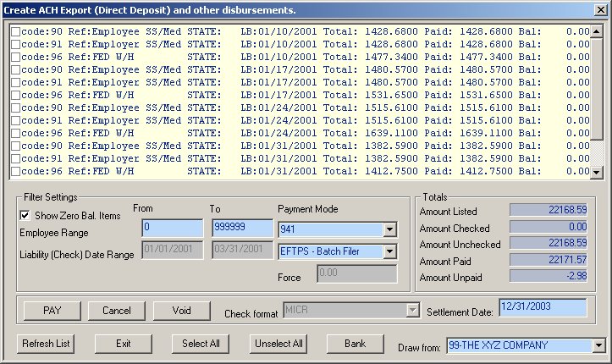Toggle Show Zero Bal. Items checkbox

coord(25,216)
